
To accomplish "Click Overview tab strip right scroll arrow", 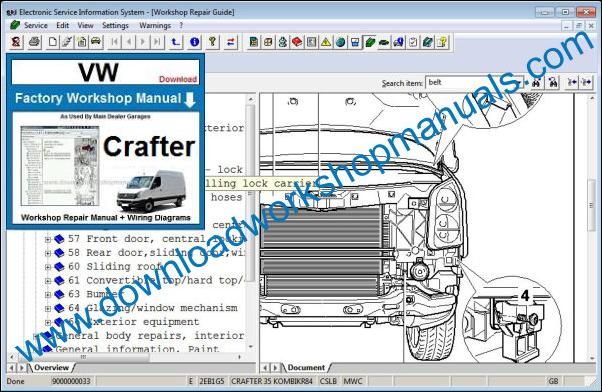I will tap(22, 368).
